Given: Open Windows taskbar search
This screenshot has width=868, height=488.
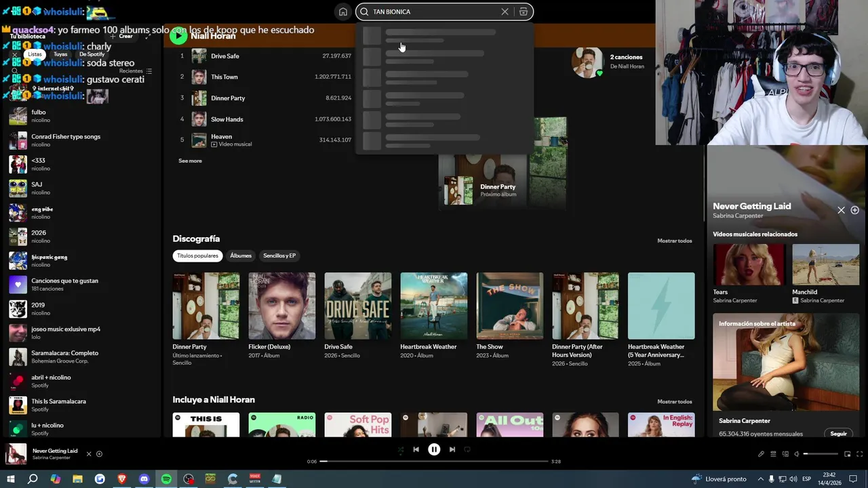Looking at the screenshot, I should point(33,479).
